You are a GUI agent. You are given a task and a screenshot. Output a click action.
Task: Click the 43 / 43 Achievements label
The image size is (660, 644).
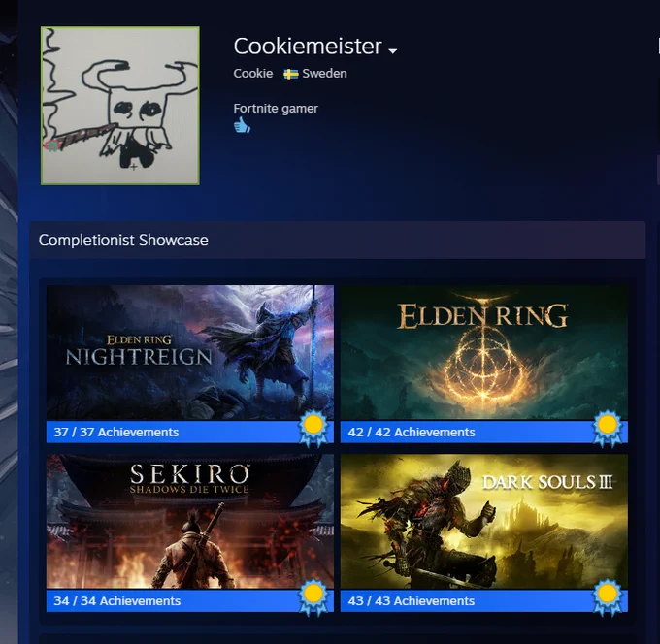[x=411, y=600]
